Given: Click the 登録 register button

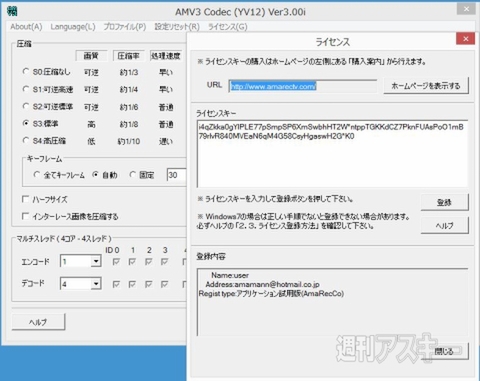Looking at the screenshot, I should (444, 202).
